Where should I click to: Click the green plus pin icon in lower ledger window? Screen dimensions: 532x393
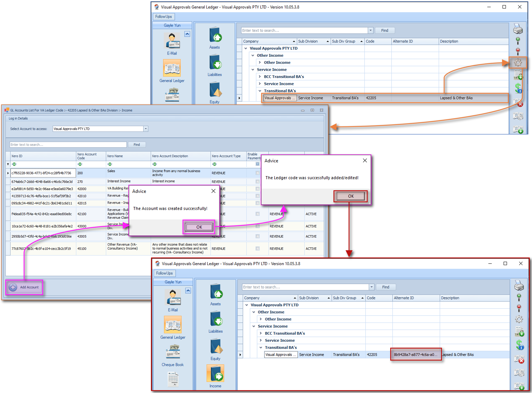pyautogui.click(x=519, y=297)
